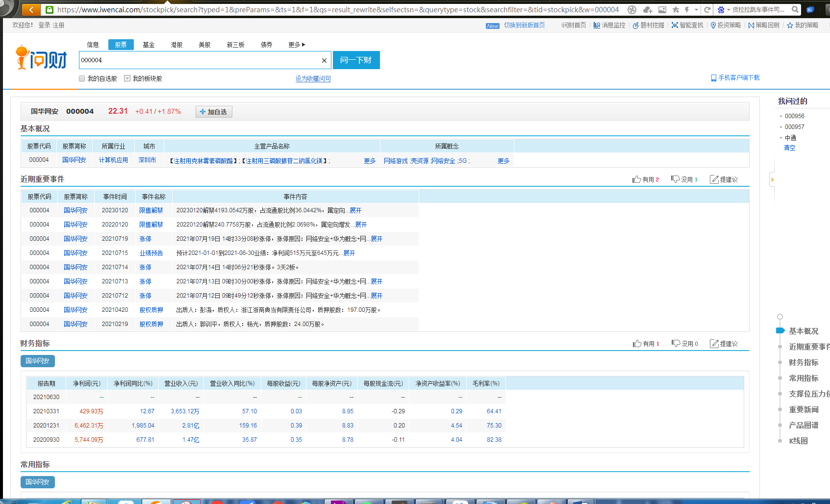The width and height of the screenshot is (830, 504).
Task: Click 切换到新版首页 link
Action: click(524, 25)
